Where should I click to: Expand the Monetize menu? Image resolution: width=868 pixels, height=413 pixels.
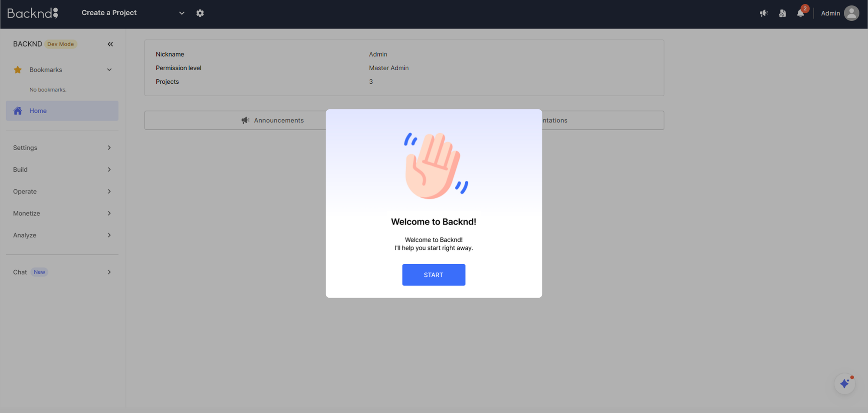point(62,213)
